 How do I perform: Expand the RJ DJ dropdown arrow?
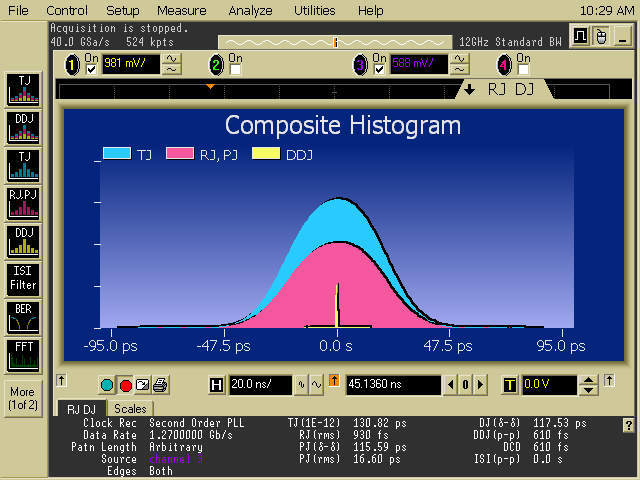pyautogui.click(x=469, y=90)
